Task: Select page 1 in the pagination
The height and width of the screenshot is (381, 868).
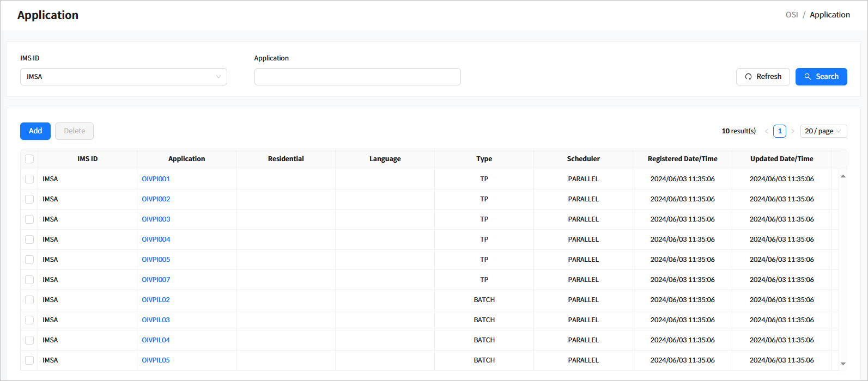Action: coord(779,131)
